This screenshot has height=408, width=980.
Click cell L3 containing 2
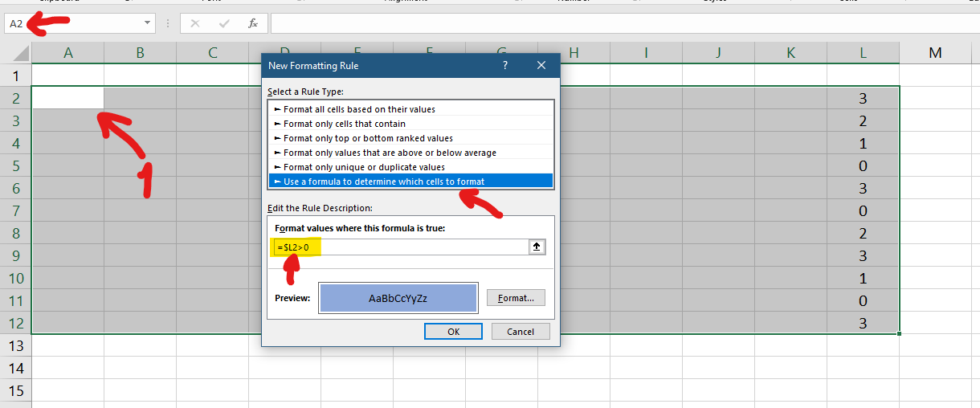tap(864, 120)
